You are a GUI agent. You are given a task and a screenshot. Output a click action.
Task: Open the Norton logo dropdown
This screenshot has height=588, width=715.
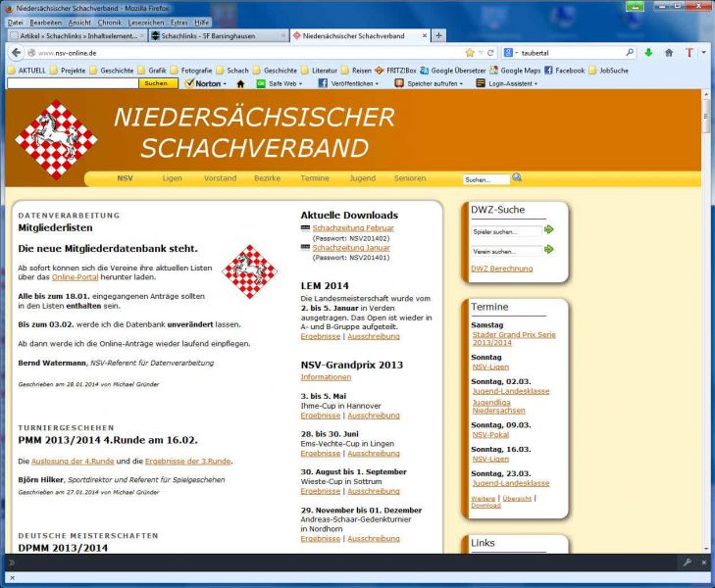click(206, 84)
